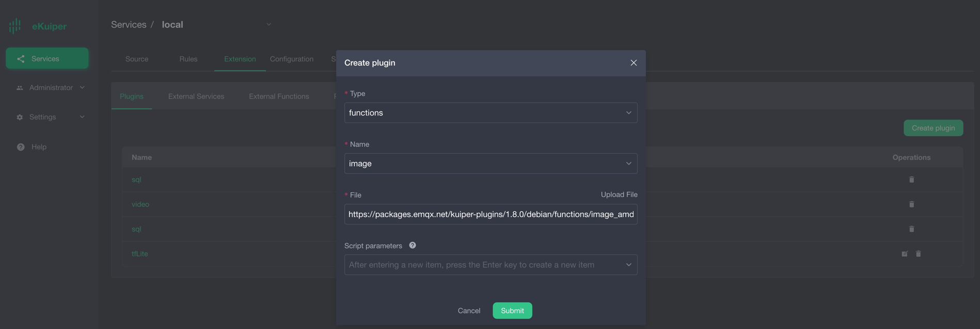Click the eKuiper logo icon
The height and width of the screenshot is (329, 980).
click(15, 26)
